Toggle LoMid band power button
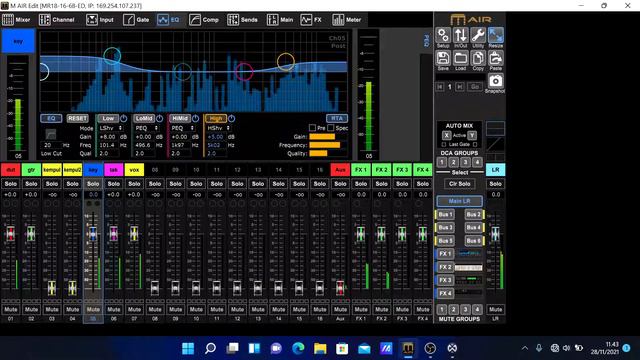 pyautogui.click(x=160, y=119)
